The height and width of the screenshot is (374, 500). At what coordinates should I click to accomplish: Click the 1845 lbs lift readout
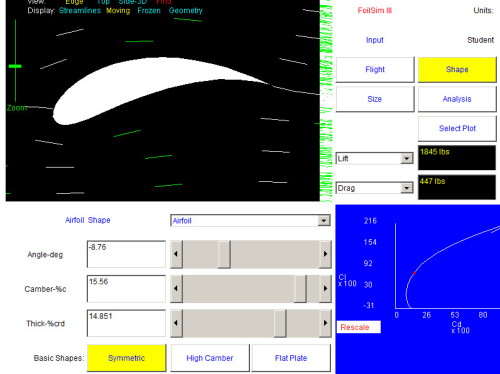(457, 158)
